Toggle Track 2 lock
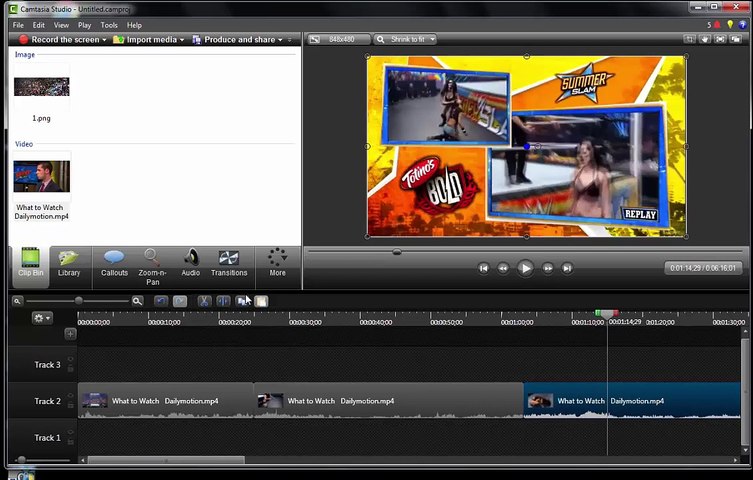753x480 pixels. [x=71, y=405]
